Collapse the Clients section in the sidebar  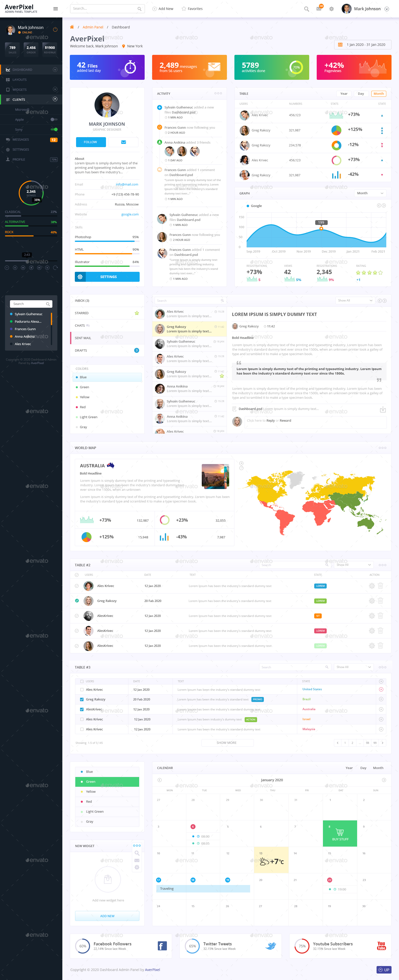click(55, 99)
